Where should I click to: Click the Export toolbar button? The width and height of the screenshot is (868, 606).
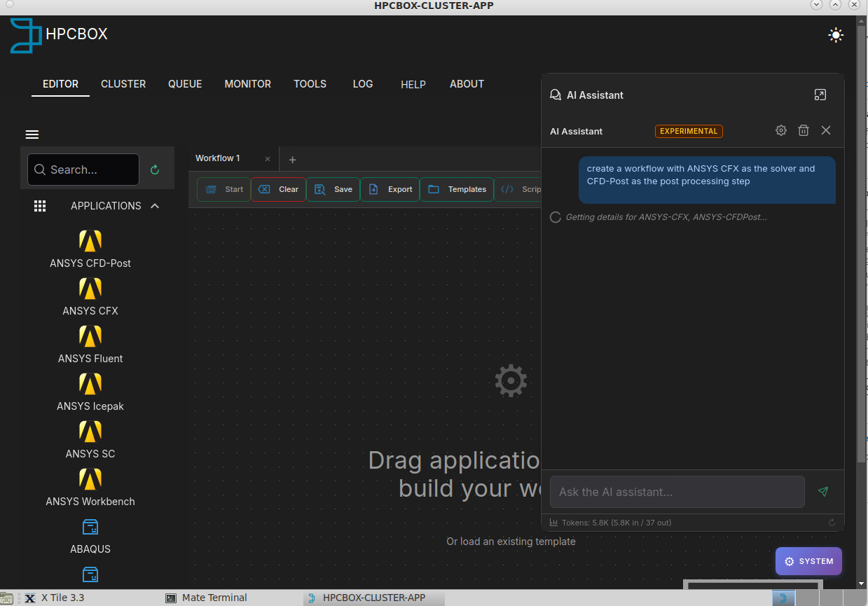click(390, 189)
